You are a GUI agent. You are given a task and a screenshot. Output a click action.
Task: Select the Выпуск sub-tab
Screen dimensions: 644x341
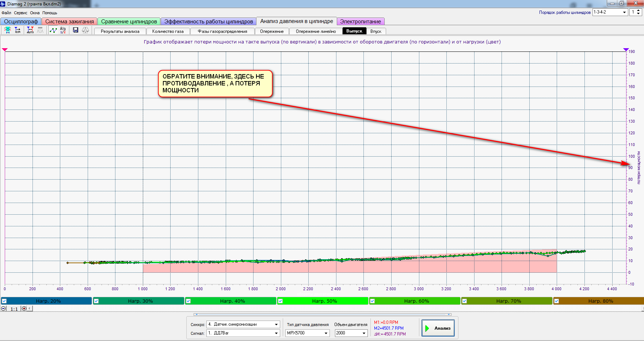pos(354,31)
